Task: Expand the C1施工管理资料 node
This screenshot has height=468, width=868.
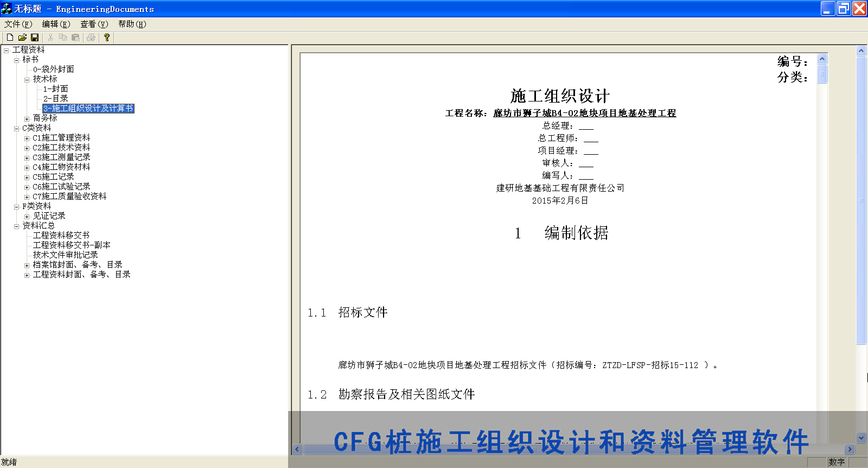Action: tap(27, 138)
